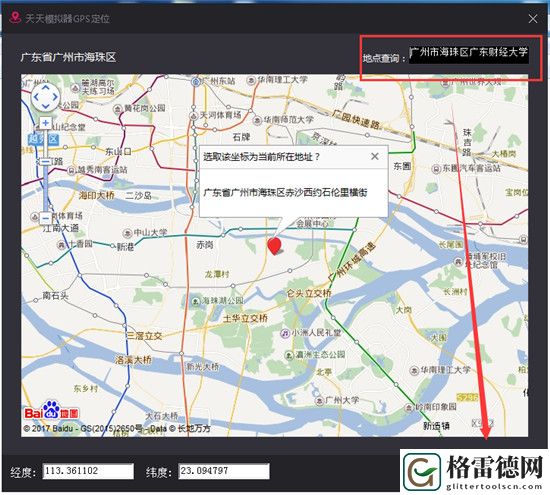Viewport: 550px width, 495px height.
Task: Close the coordinate confirmation popup
Action: [375, 156]
